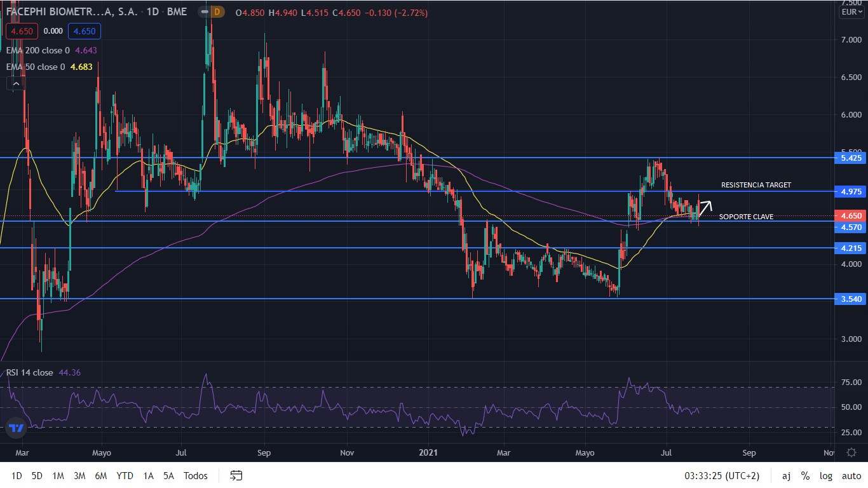Select 'Todos' full range
This screenshot has width=868, height=488.
(195, 476)
